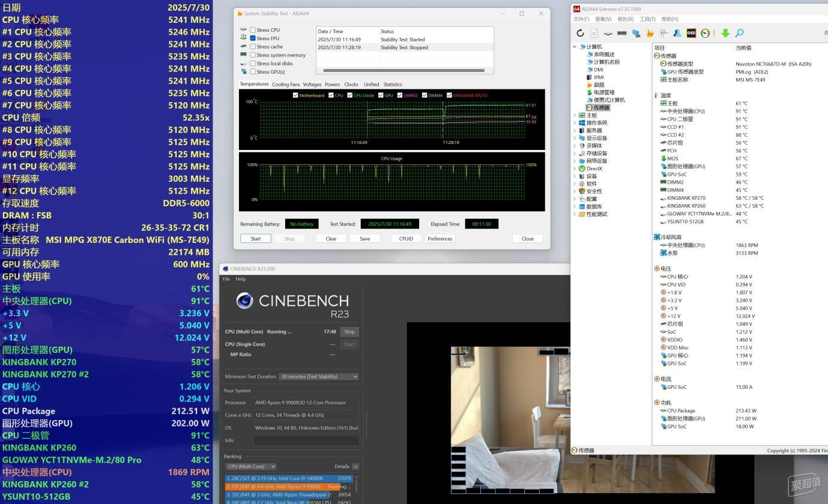Uncheck the Stress FPU checkbox

coord(253,38)
